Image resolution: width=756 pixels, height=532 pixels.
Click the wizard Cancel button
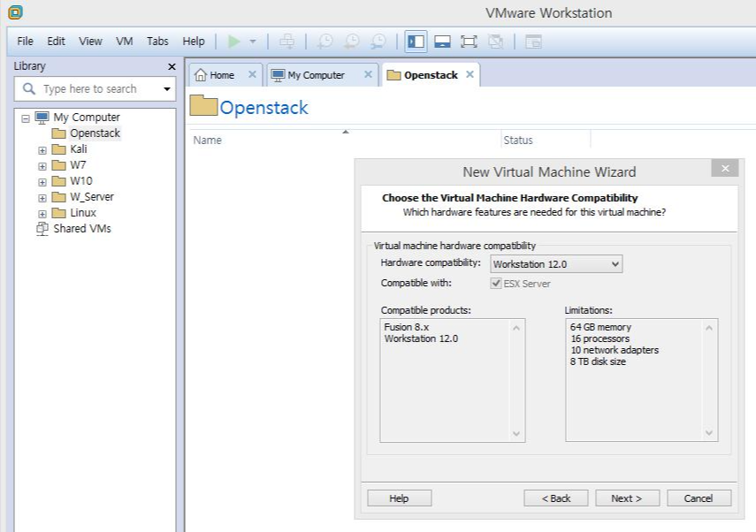699,498
